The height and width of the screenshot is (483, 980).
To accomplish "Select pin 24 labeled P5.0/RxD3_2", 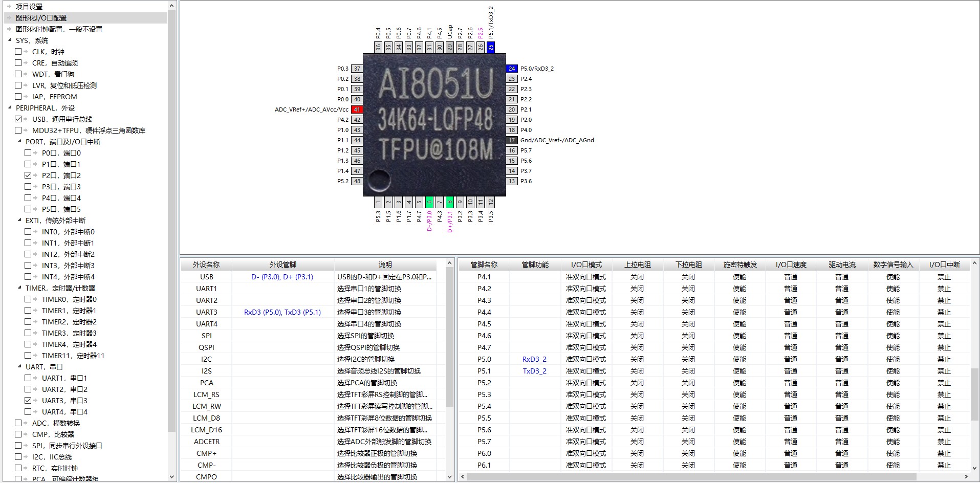I will (x=511, y=68).
